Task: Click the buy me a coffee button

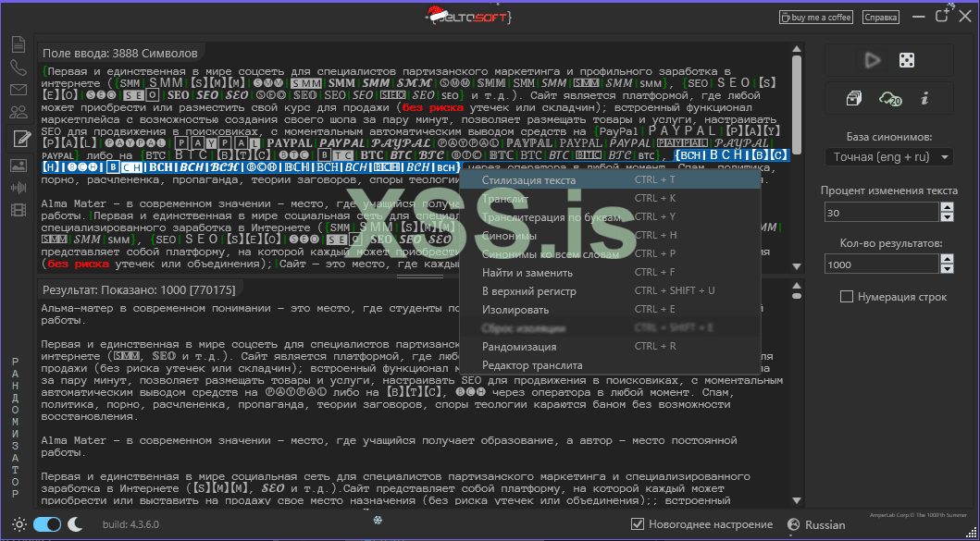Action: [815, 16]
